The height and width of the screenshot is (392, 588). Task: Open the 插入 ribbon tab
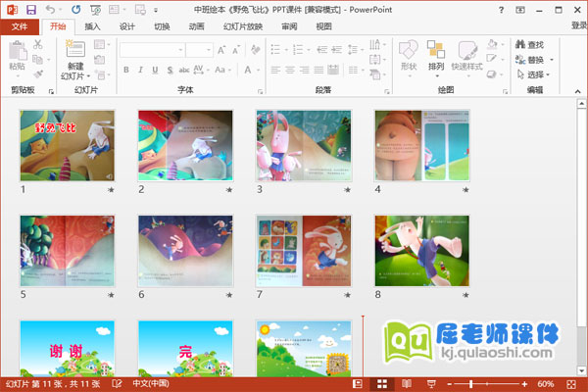92,26
